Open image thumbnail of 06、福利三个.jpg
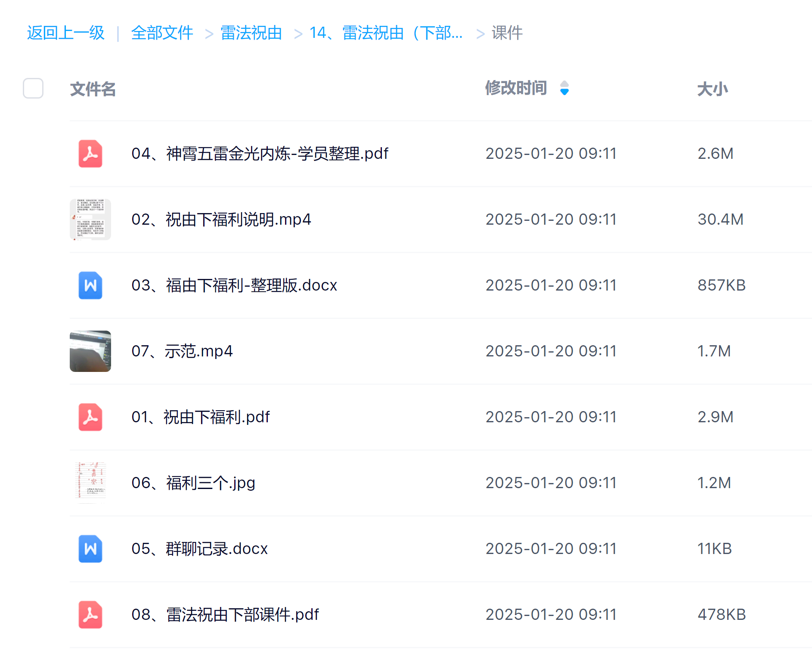 pos(90,483)
